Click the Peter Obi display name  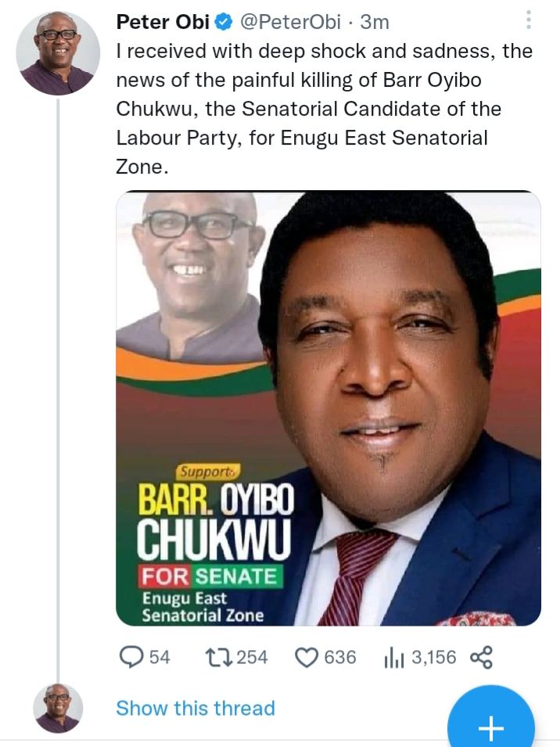162,23
